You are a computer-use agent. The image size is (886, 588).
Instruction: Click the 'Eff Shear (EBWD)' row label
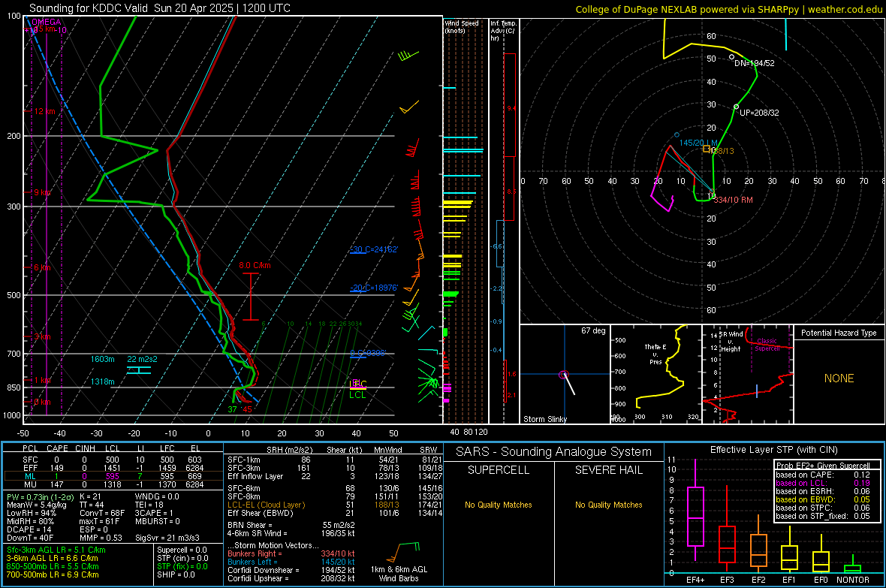click(x=260, y=514)
